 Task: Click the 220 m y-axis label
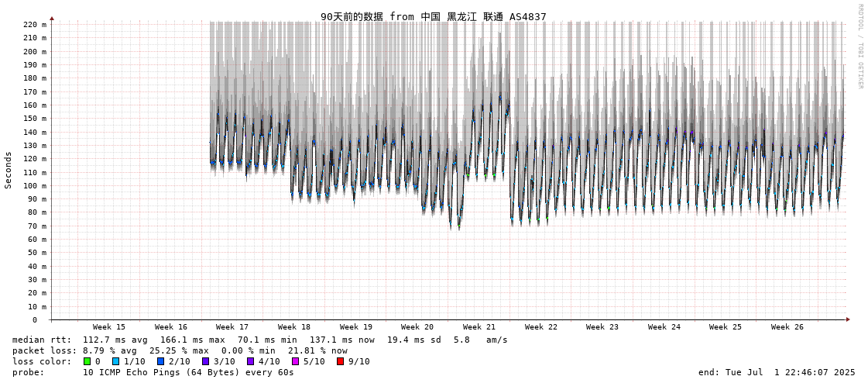[x=36, y=24]
